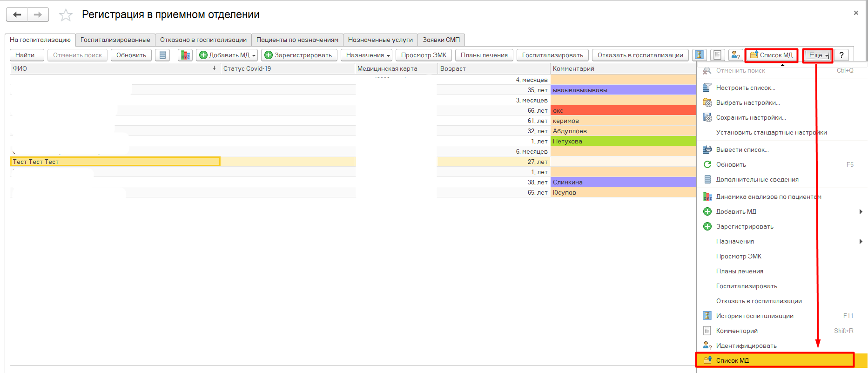Click the Отказать в госпитализации toolbar button
Viewport: 868px width, 373px height.
point(640,55)
